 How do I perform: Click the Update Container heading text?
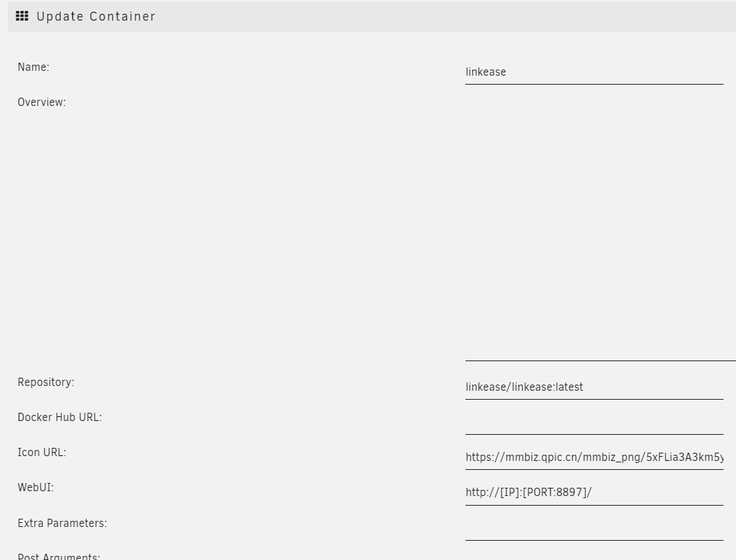click(96, 17)
